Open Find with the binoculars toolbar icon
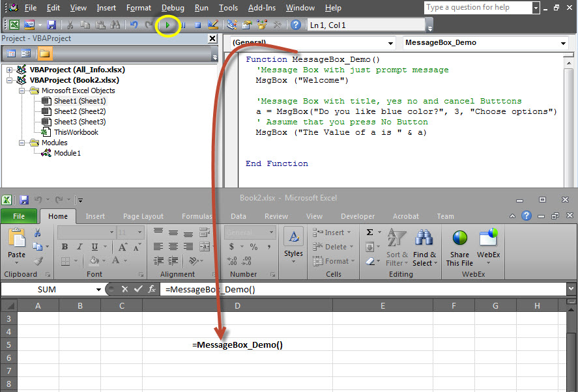Screen dimensions: 578x392 coord(115,25)
